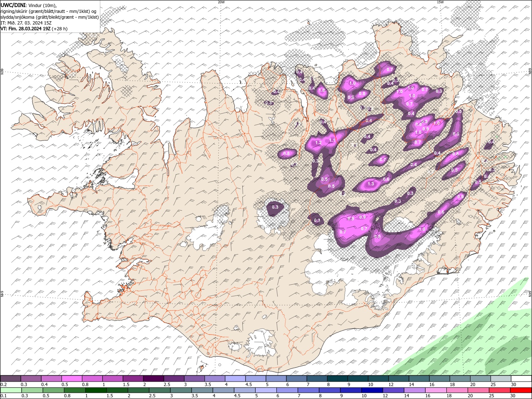Click snow scale pink swatch between 0.5 and 0.8
532x399 pixels.
pyautogui.click(x=72, y=379)
